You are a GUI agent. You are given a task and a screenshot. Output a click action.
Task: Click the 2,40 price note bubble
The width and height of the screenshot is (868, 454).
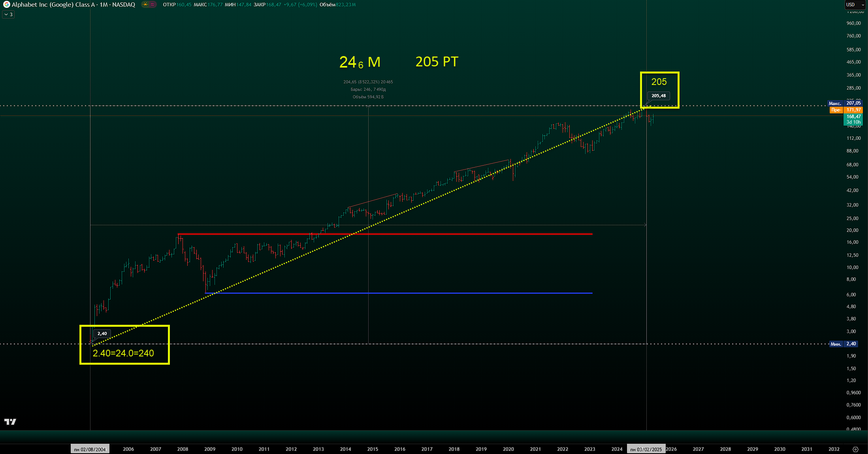click(102, 333)
